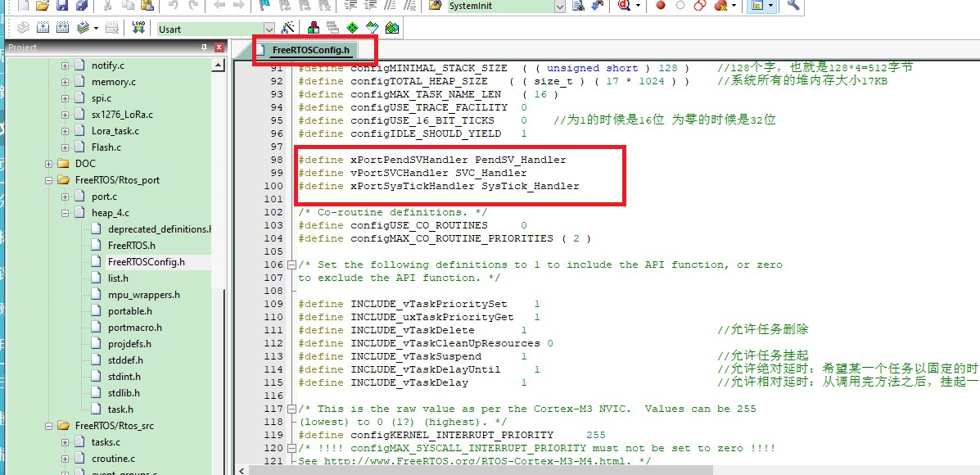Viewport: 980px width, 475px height.
Task: Select sx1276_LoRa.c in the project tree
Action: click(x=122, y=115)
